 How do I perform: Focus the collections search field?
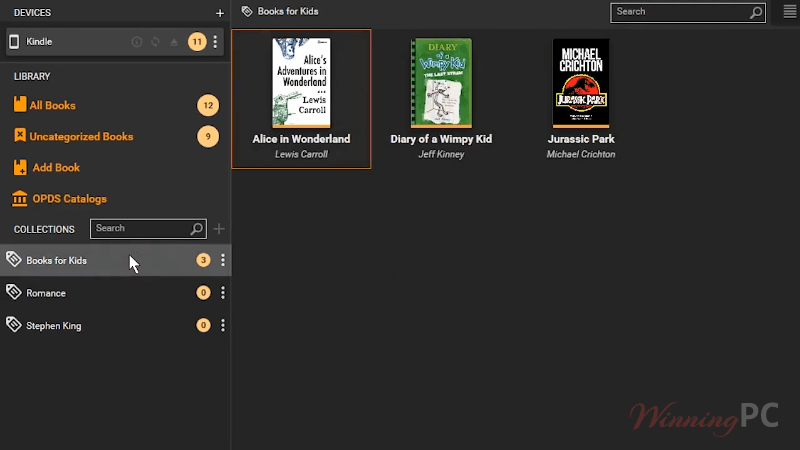148,229
